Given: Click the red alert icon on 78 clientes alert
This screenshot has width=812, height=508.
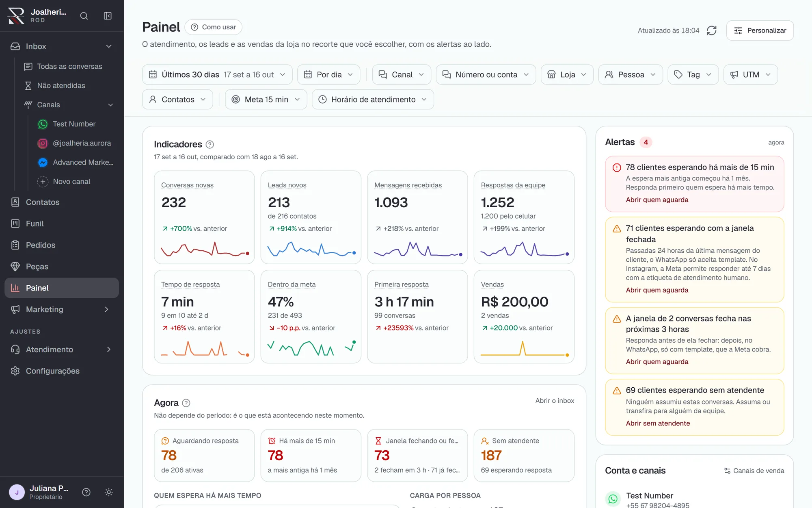Looking at the screenshot, I should [617, 167].
